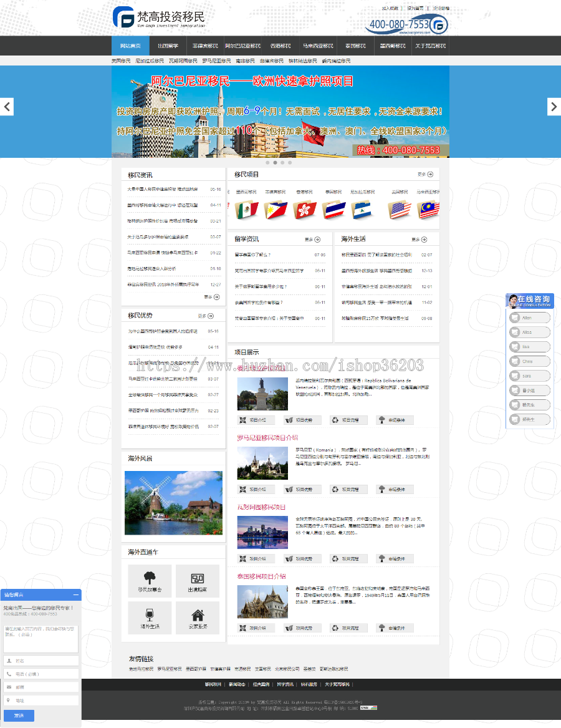
Task: Select the Philippines flag folder icon
Action: 276,210
